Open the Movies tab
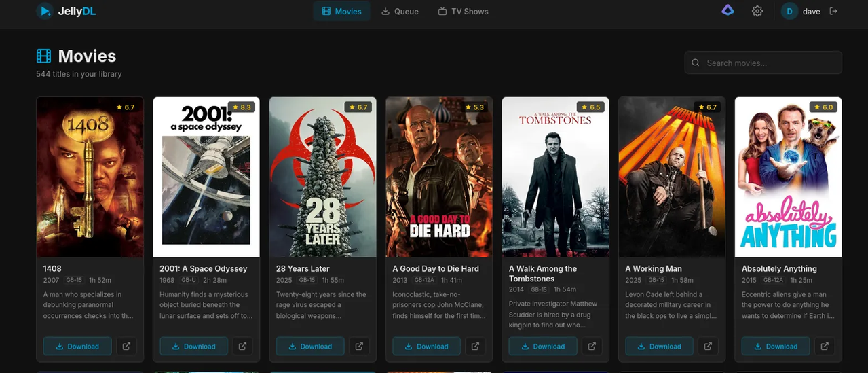 click(341, 12)
